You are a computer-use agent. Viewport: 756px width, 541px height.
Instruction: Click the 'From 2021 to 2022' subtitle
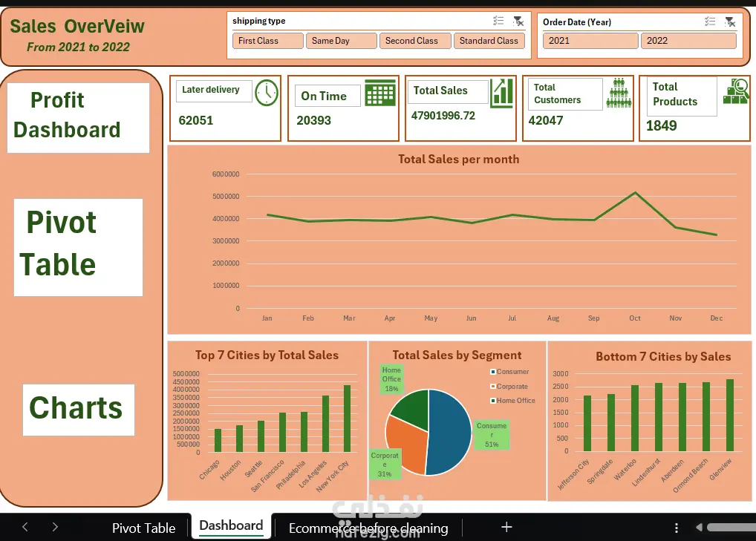pos(78,47)
